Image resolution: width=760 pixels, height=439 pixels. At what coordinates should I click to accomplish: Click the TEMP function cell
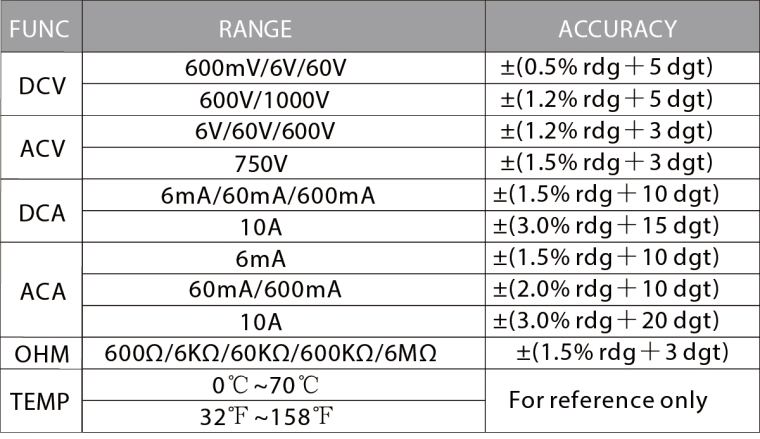41,401
